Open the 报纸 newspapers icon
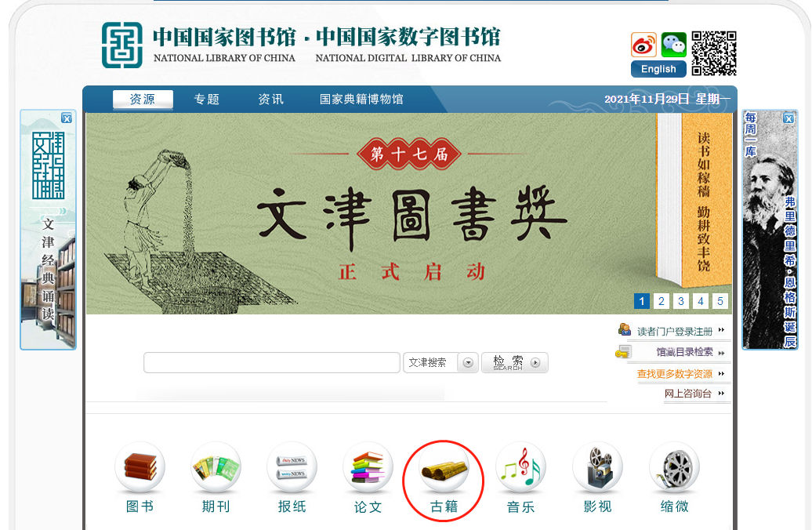 (x=292, y=467)
